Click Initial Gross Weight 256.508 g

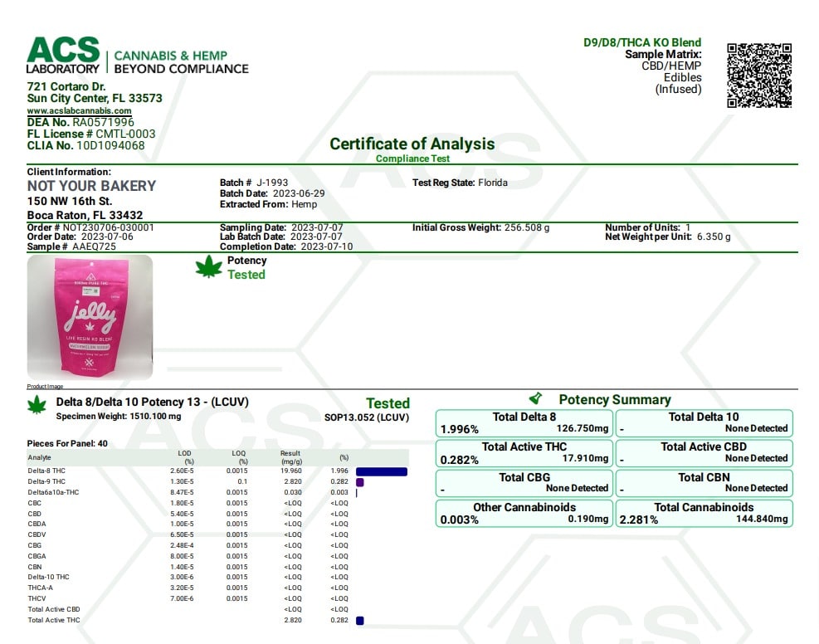click(480, 227)
